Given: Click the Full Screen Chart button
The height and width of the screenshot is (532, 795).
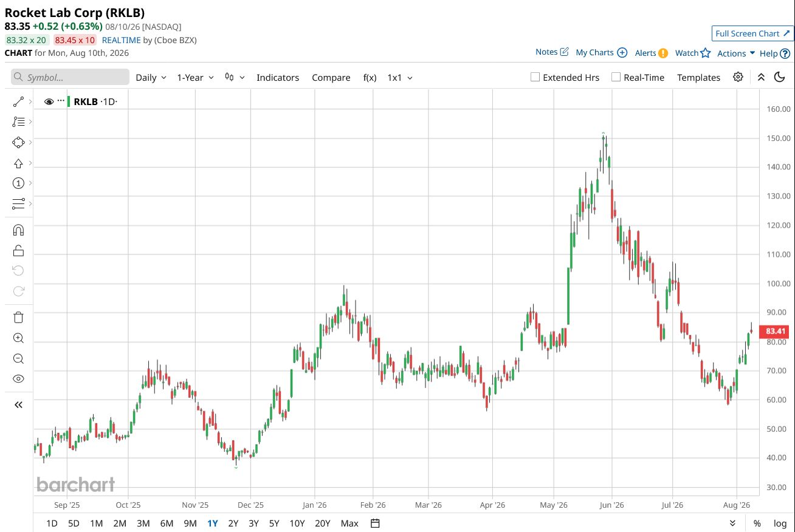Looking at the screenshot, I should (x=753, y=33).
